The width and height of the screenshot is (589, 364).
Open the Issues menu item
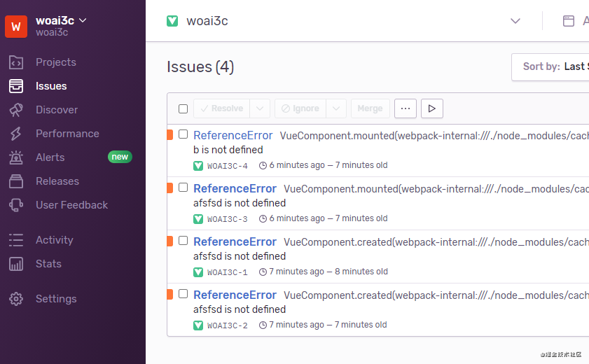(x=51, y=86)
